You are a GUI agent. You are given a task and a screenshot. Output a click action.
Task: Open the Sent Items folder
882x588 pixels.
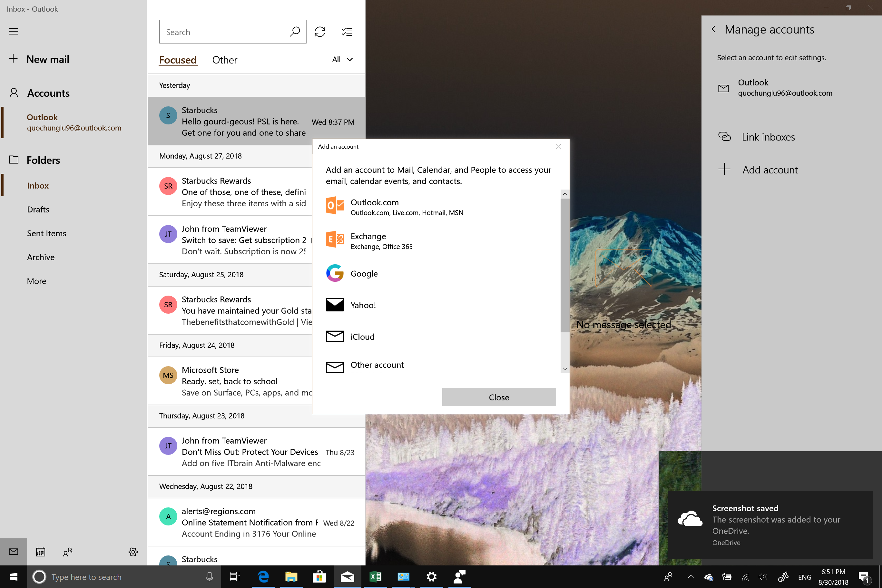[46, 233]
